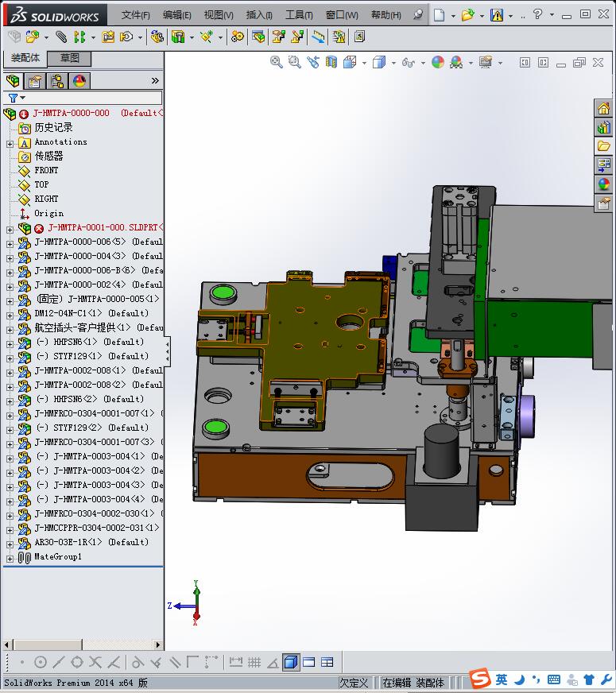This screenshot has width=616, height=693.
Task: Click the New document button
Action: [x=439, y=15]
